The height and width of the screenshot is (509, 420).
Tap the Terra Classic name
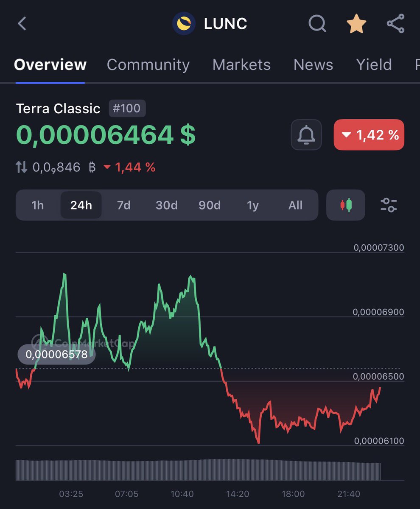coord(58,109)
